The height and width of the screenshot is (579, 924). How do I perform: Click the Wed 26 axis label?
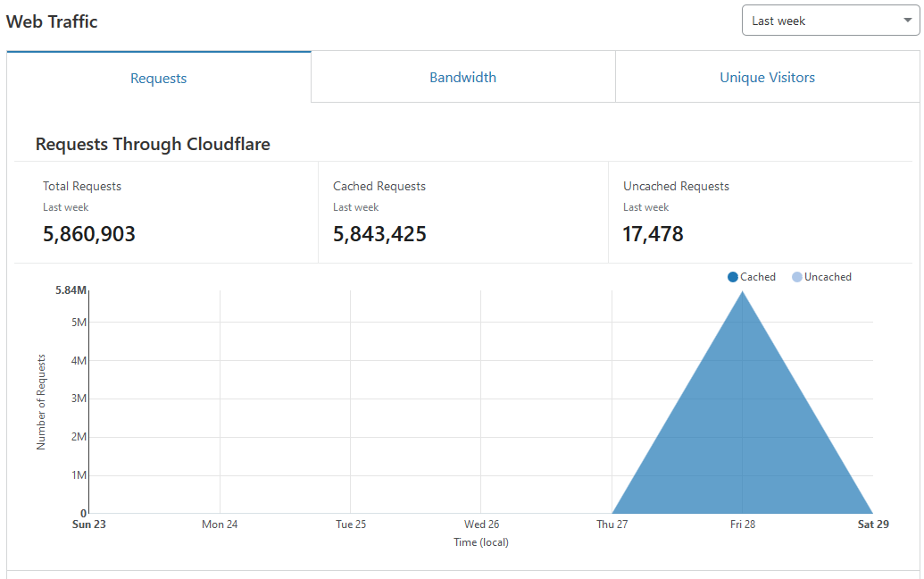pyautogui.click(x=481, y=524)
